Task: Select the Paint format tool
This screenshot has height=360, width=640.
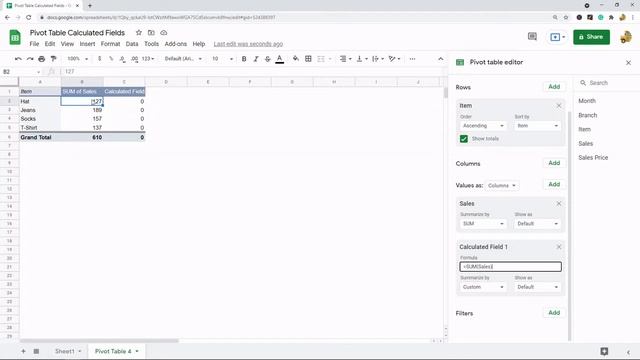Action: tap(53, 59)
